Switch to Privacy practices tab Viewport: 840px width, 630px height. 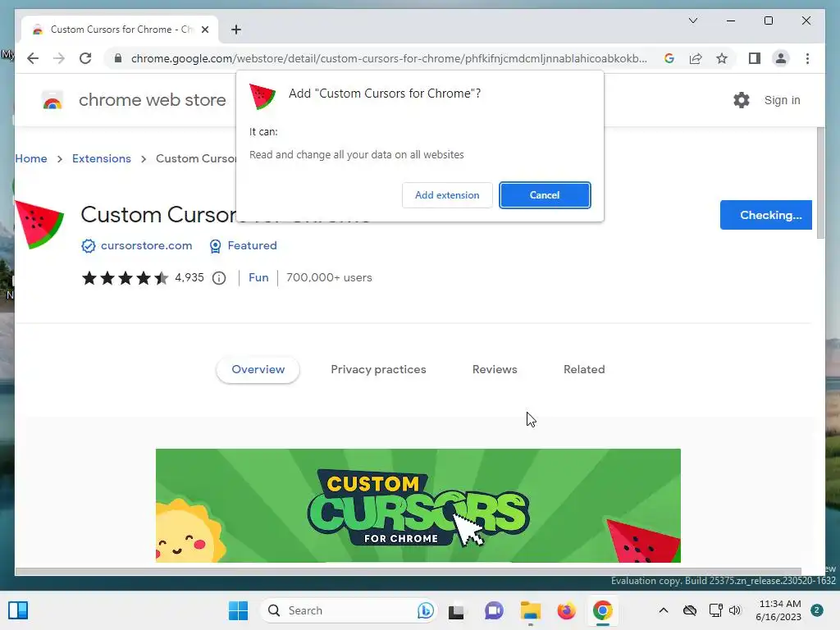pyautogui.click(x=378, y=370)
